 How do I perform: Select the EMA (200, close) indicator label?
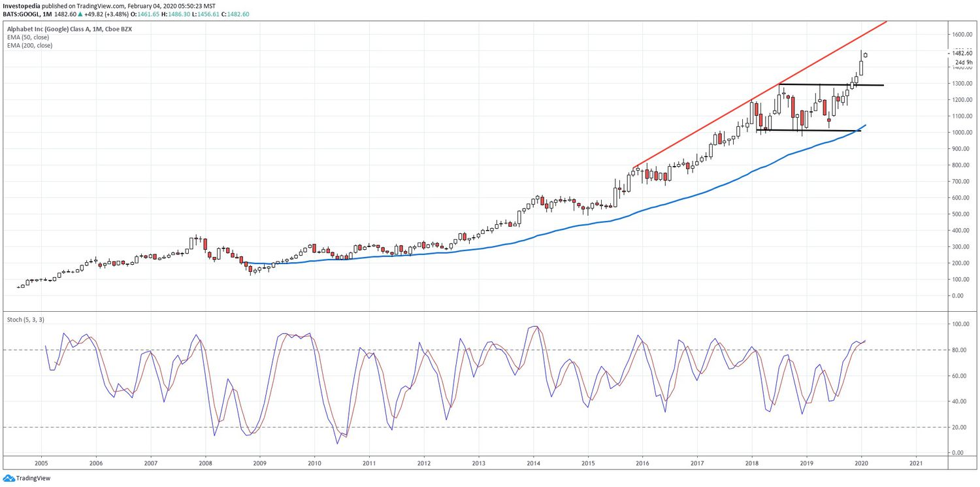click(x=31, y=46)
